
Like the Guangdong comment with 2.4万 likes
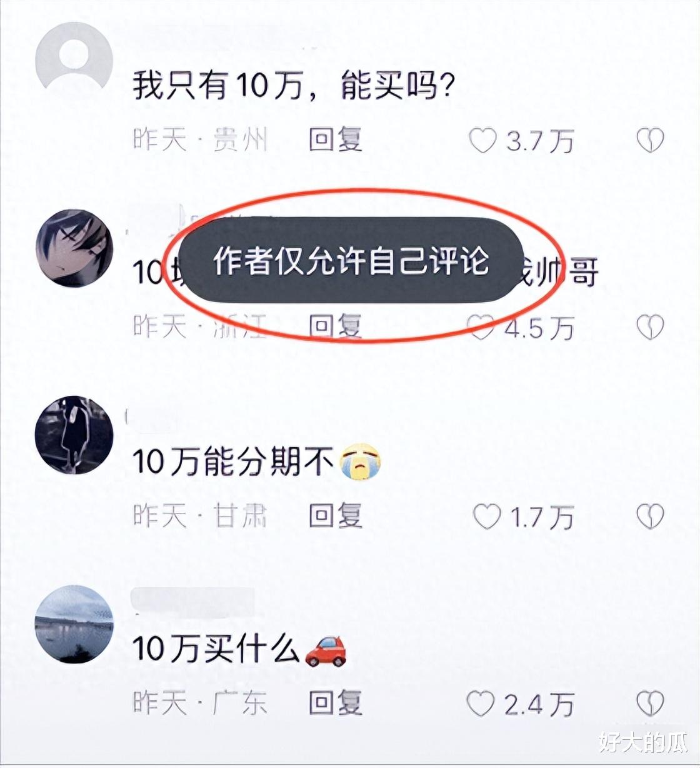coord(481,704)
